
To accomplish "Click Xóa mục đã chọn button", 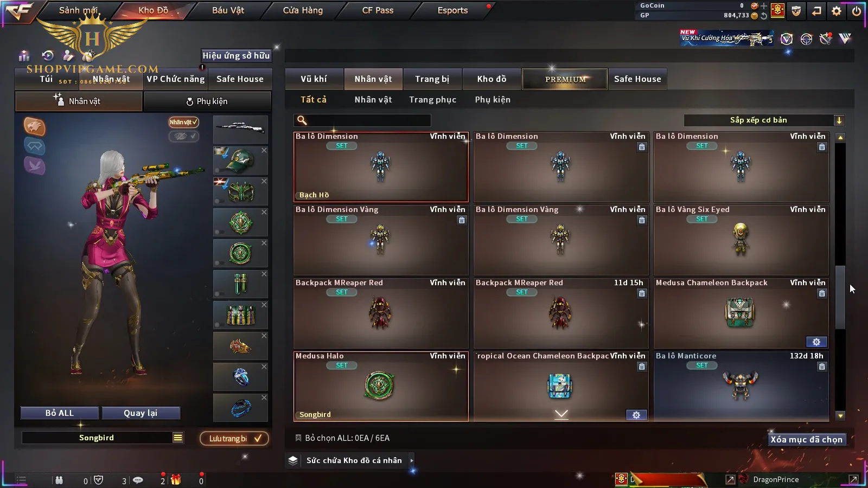I will [x=807, y=440].
